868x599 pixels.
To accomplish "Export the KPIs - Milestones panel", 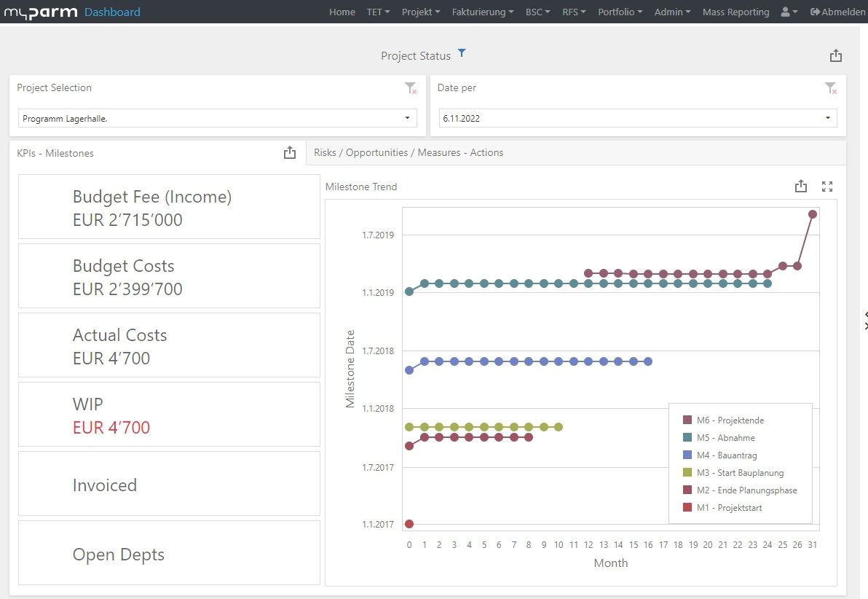I will coord(290,152).
